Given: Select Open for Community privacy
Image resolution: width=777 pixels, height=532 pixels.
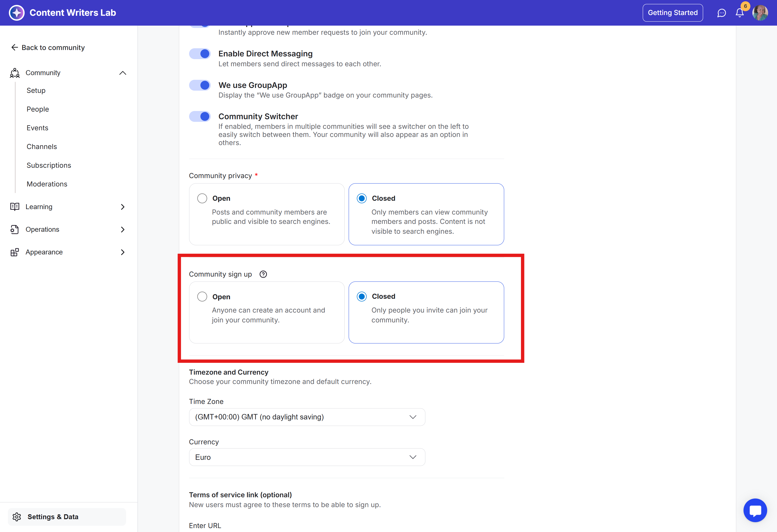Looking at the screenshot, I should coord(202,198).
